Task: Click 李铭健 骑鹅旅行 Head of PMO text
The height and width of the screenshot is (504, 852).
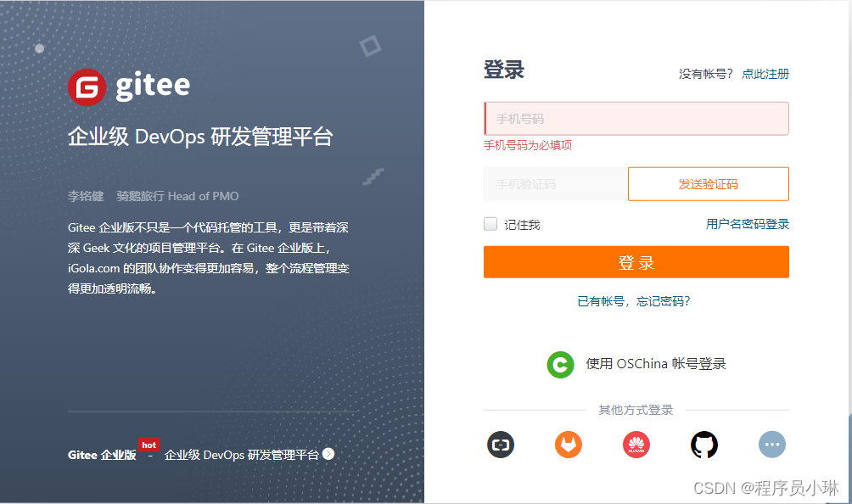Action: (154, 196)
